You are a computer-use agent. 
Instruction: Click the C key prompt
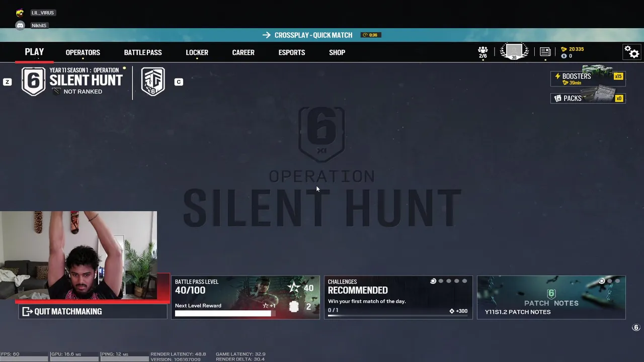click(x=179, y=82)
